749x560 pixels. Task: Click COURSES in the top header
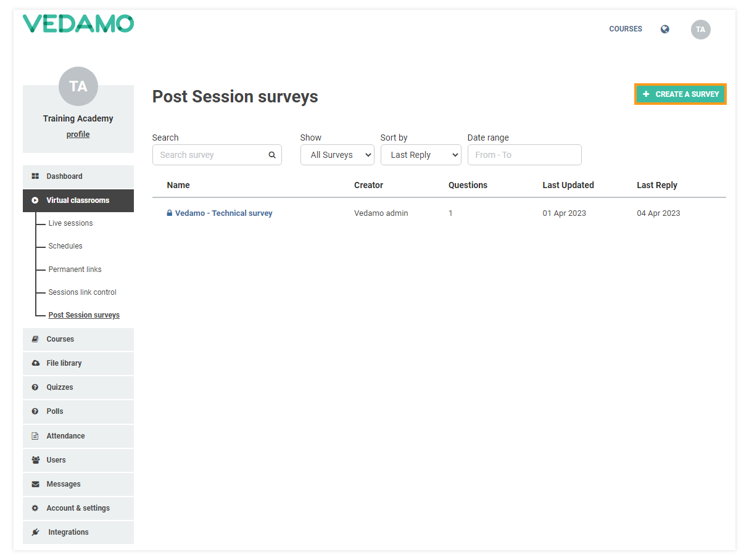pyautogui.click(x=626, y=29)
